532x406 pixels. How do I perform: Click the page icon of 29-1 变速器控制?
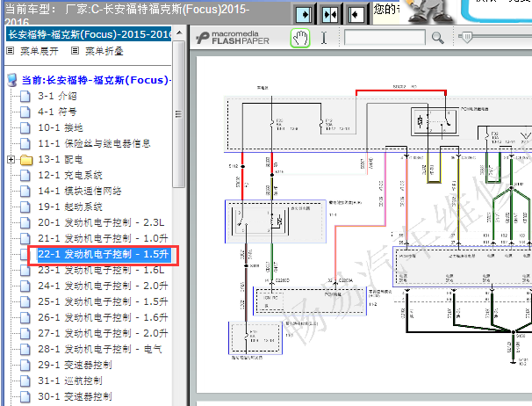[25, 365]
